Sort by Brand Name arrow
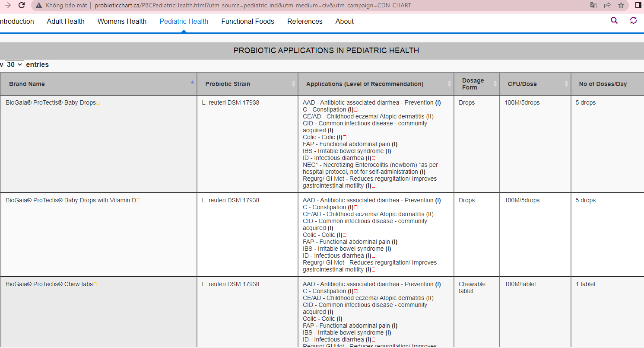Screen dimensions: 644x348 pyautogui.click(x=192, y=82)
